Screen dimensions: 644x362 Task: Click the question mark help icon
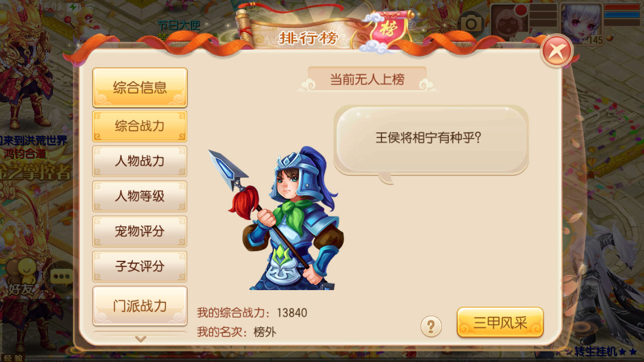click(431, 326)
